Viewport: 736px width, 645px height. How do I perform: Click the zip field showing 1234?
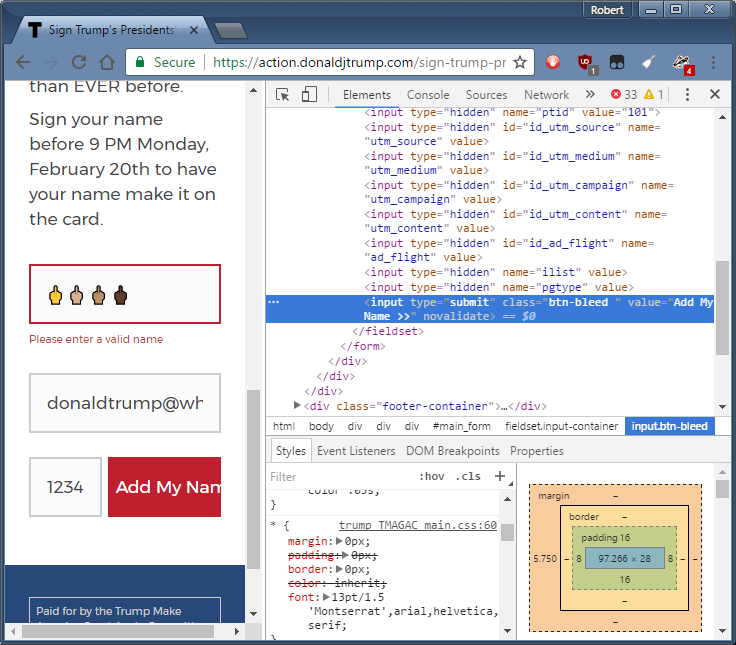tap(65, 487)
